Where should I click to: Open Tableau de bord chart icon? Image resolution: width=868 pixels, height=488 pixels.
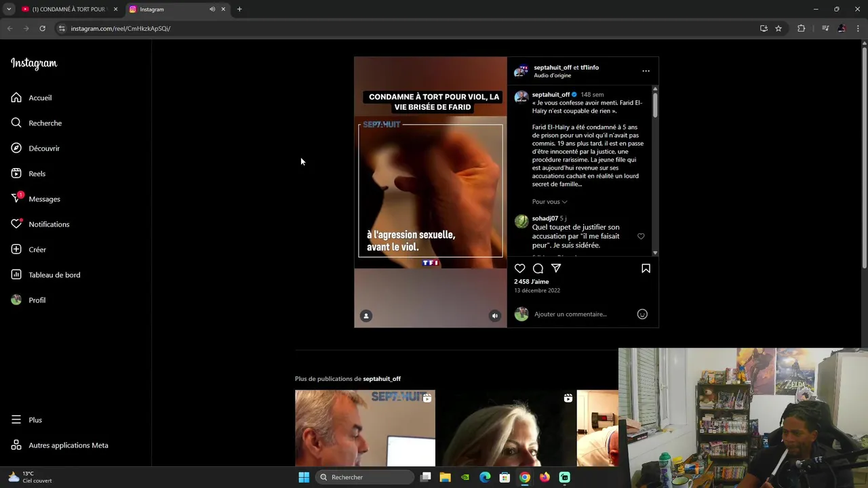coord(16,274)
